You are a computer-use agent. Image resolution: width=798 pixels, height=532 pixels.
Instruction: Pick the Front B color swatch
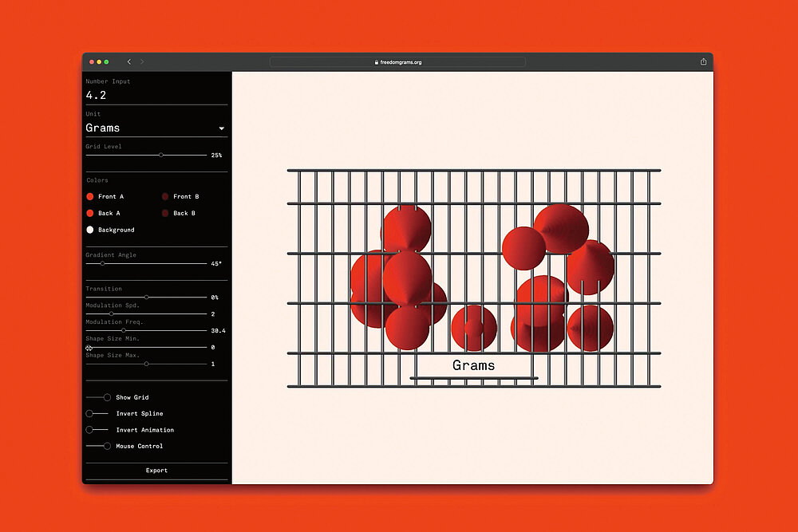(165, 196)
